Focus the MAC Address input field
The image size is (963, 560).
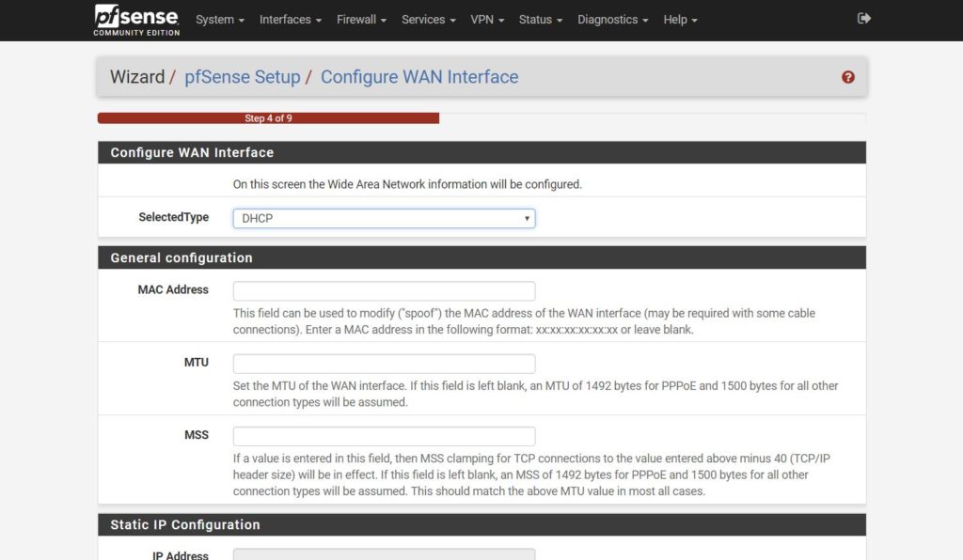[x=384, y=290]
